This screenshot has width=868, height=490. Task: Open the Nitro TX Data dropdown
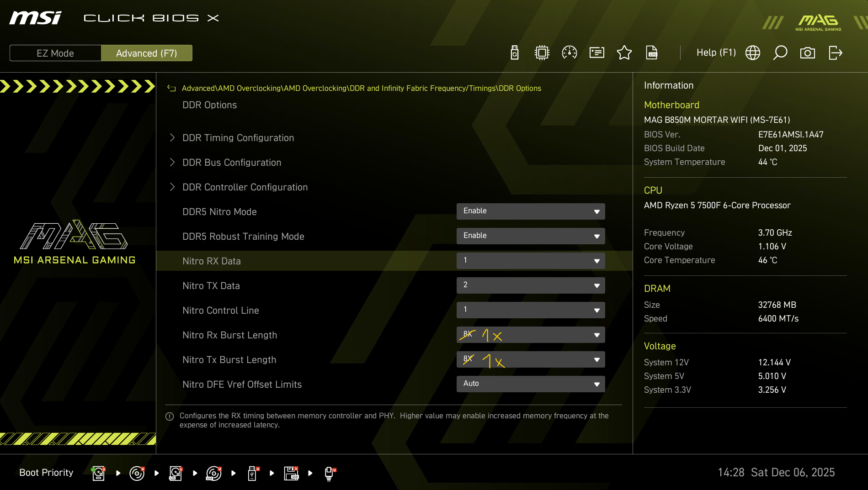[531, 285]
